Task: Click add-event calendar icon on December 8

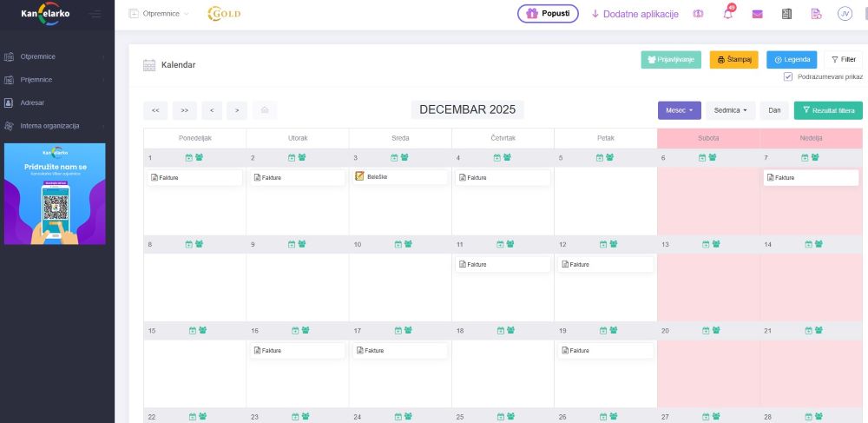Action: 188,244
